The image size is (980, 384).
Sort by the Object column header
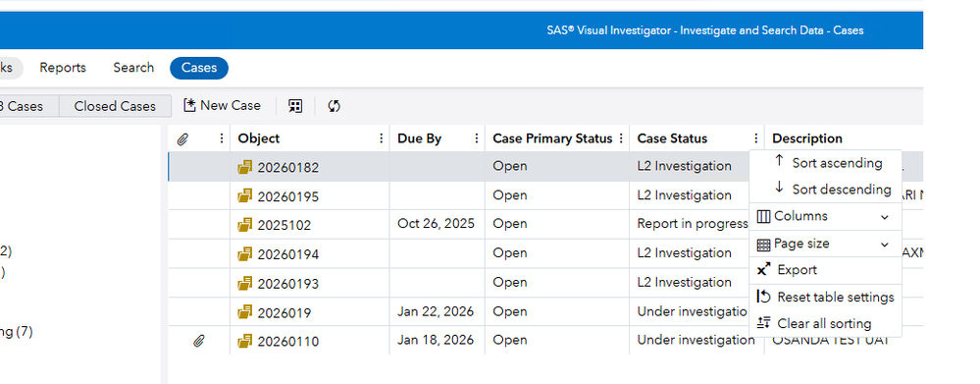(x=259, y=138)
